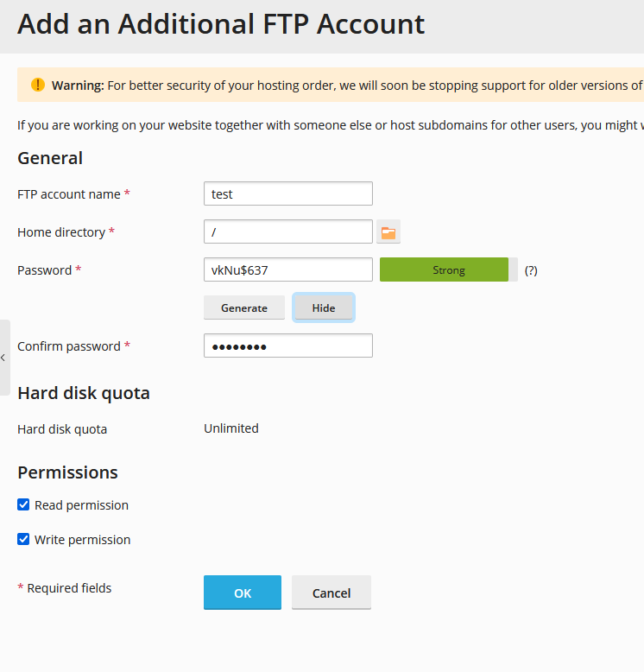The height and width of the screenshot is (672, 644).
Task: Click the (?) password strength help
Action: 531,270
